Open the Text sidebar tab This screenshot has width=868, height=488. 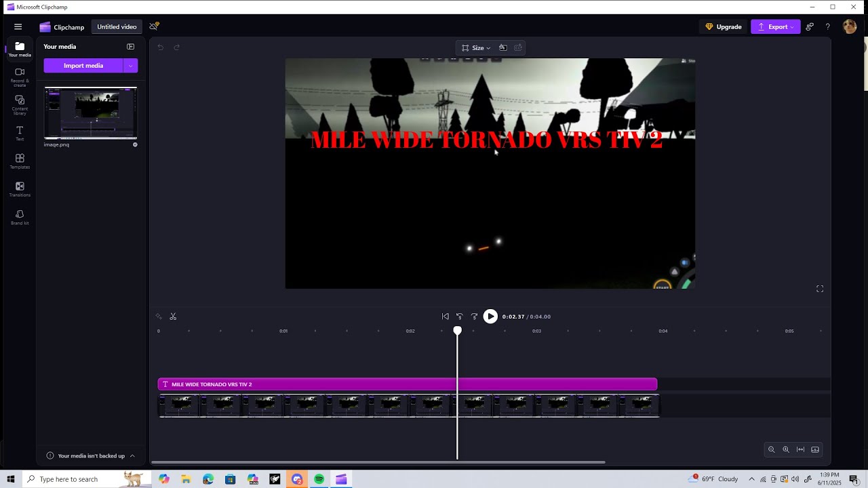(x=20, y=133)
